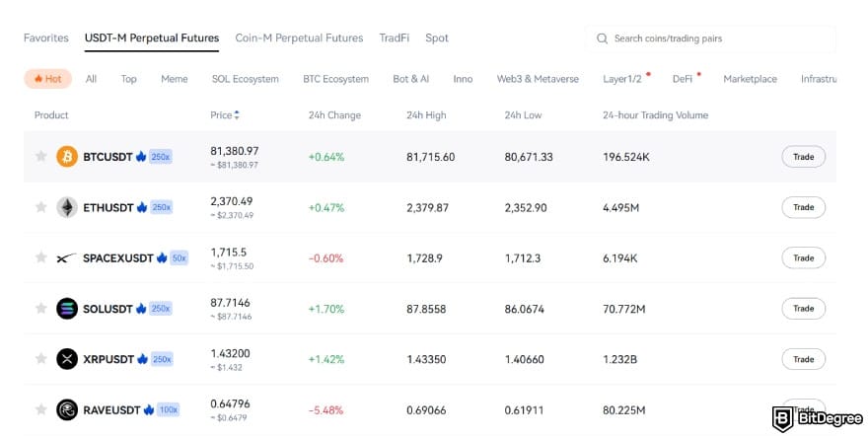The height and width of the screenshot is (438, 868).
Task: Click Trade button for BTCUSDT
Action: click(803, 157)
